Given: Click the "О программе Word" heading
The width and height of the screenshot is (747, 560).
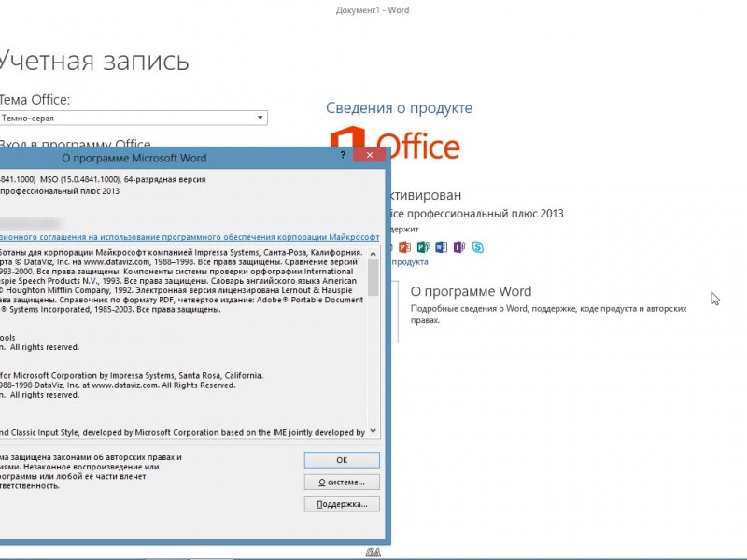Looking at the screenshot, I should tap(471, 291).
